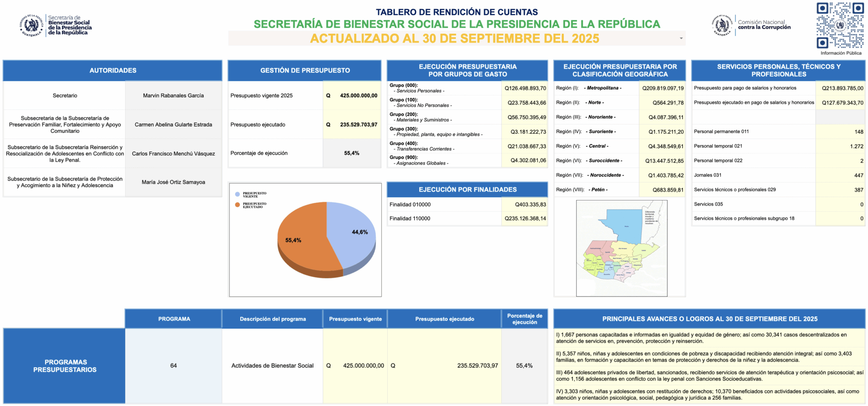The image size is (868, 406).
Task: Click the QR code Información Pública
Action: (x=840, y=25)
